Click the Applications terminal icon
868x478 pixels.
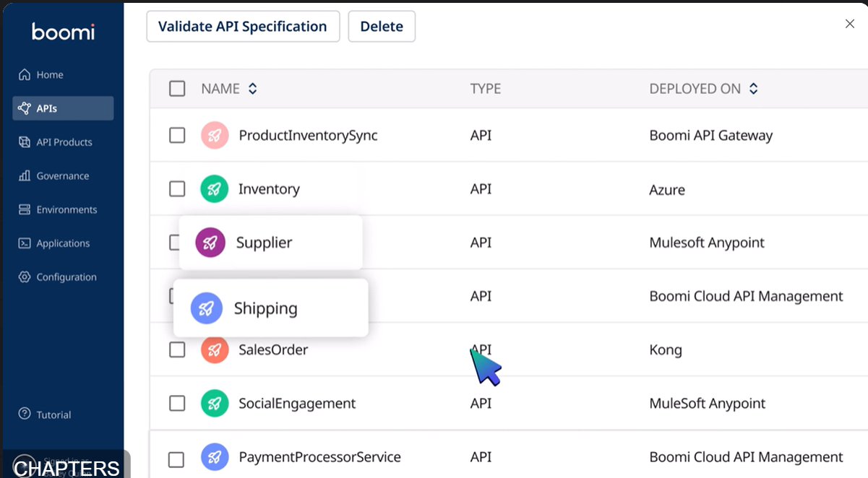(25, 243)
